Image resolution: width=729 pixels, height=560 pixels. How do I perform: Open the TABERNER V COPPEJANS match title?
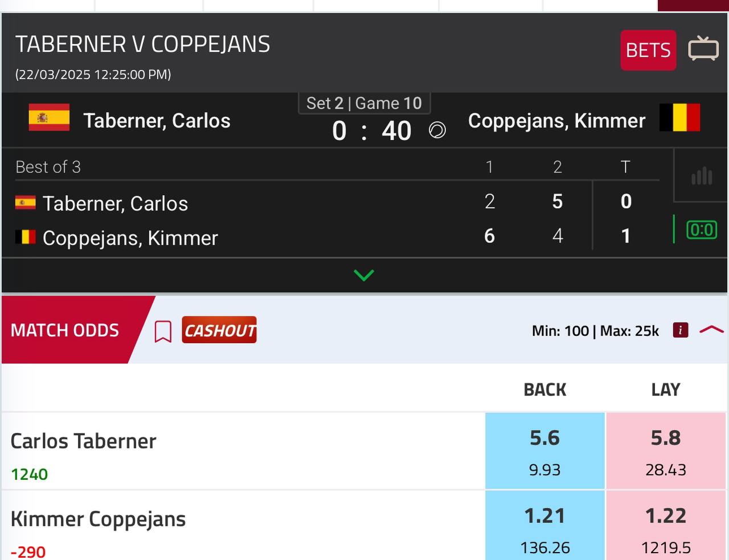[x=143, y=44]
